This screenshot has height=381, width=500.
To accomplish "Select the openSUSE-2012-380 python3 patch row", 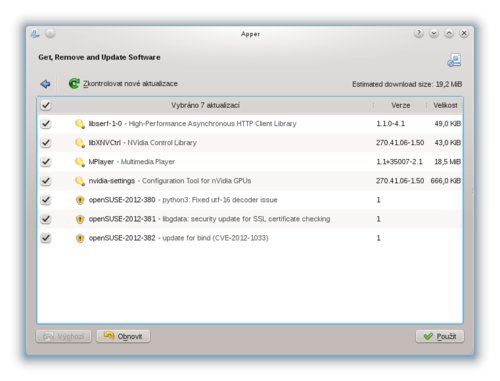I will click(x=250, y=200).
